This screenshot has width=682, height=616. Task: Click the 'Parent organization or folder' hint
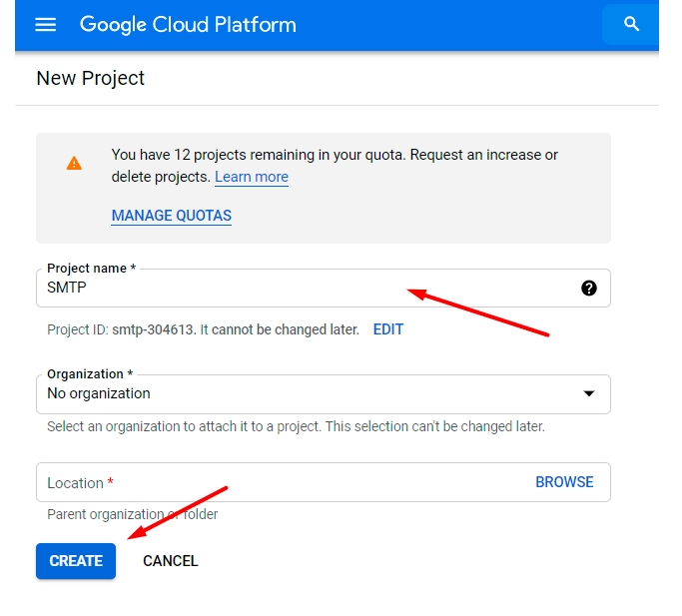[132, 514]
